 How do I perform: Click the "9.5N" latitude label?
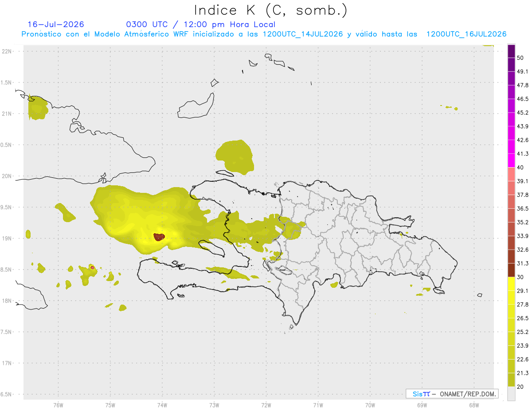6,207
